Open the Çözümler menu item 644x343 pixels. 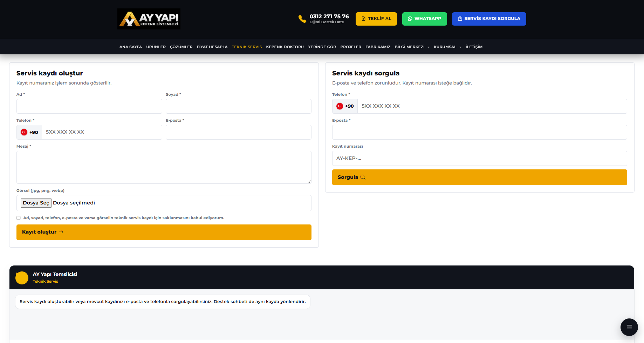(181, 47)
